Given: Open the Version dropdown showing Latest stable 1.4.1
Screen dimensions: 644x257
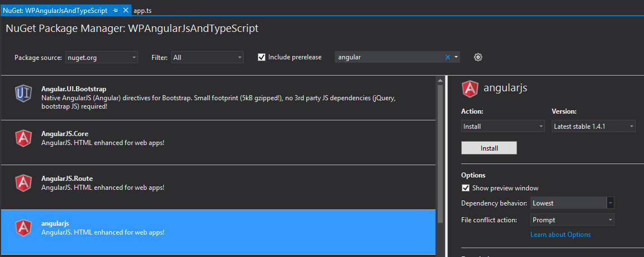Looking at the screenshot, I should (593, 127).
